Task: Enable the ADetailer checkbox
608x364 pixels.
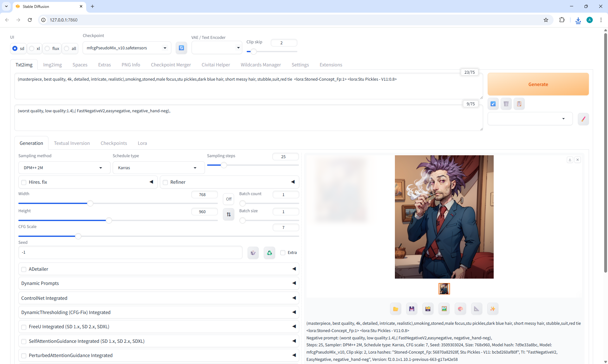Action: pos(24,269)
